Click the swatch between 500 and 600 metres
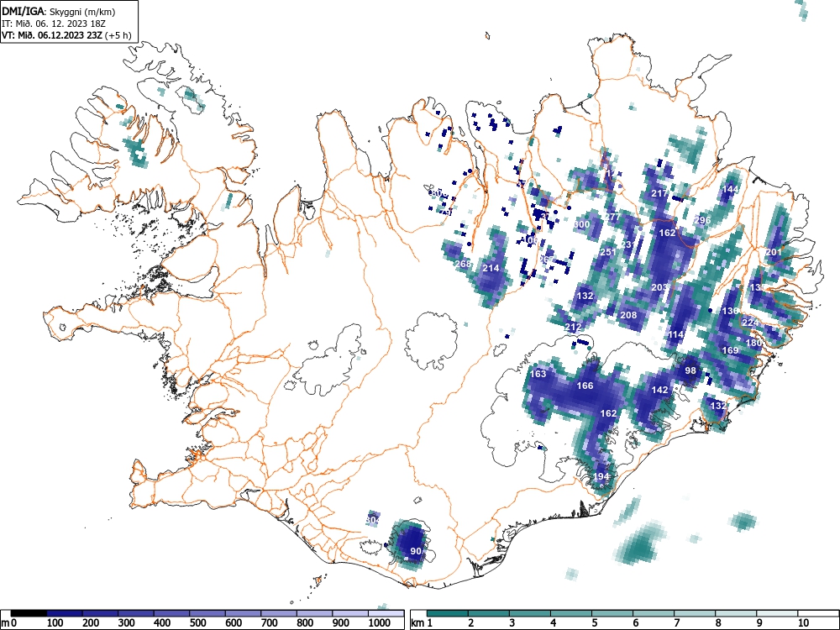840x630 pixels. [x=207, y=613]
